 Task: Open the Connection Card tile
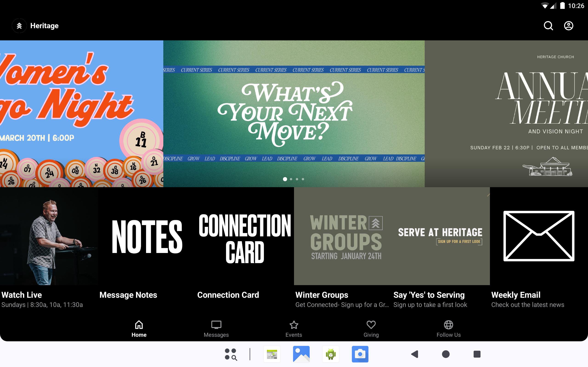245,236
